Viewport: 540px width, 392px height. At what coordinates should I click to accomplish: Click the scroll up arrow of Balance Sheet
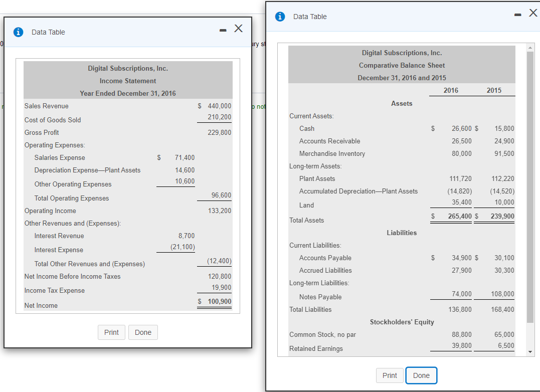[530, 47]
